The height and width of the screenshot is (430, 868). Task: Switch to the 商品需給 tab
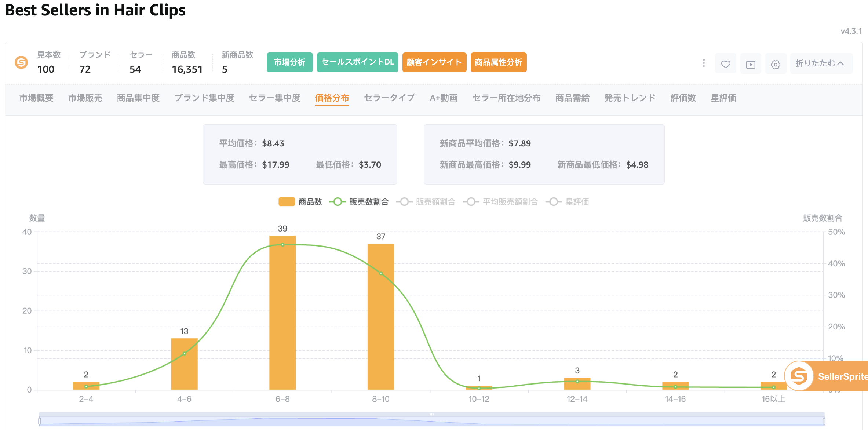pyautogui.click(x=573, y=98)
